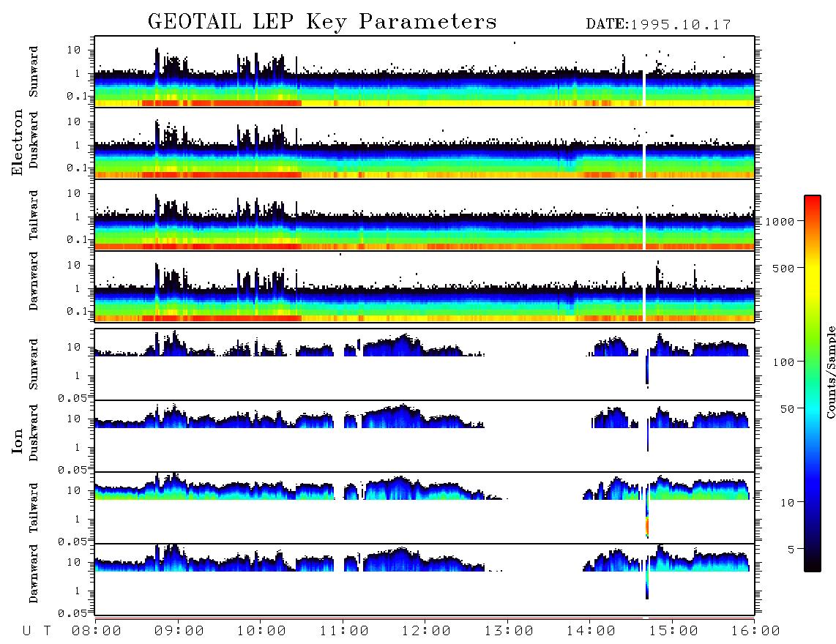Open the Electron Dawnward spectrogram panel
Screen dimensions: 836x644
pos(425,286)
